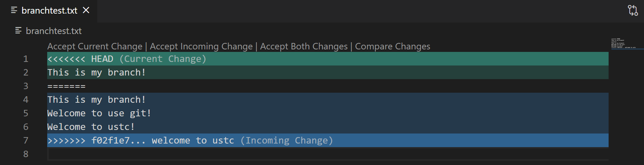Click the breadcrumb file icon beside branchtest.txt
Screen dimensions: 644x165
tap(19, 31)
